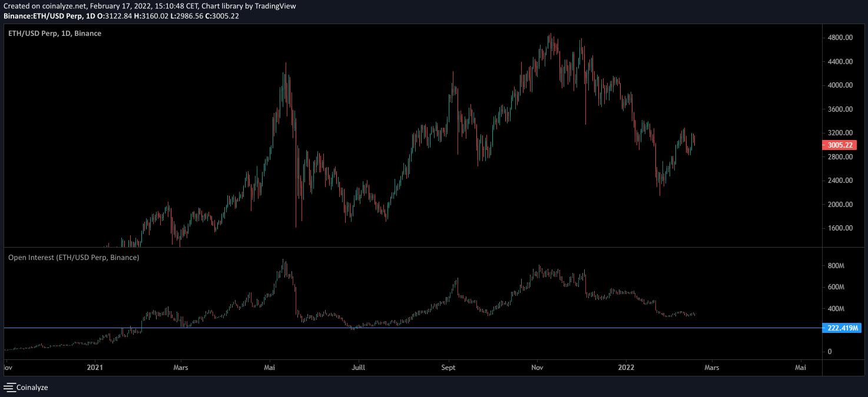Click the 2022 label on the time axis
The height and width of the screenshot is (397, 868).
point(626,367)
